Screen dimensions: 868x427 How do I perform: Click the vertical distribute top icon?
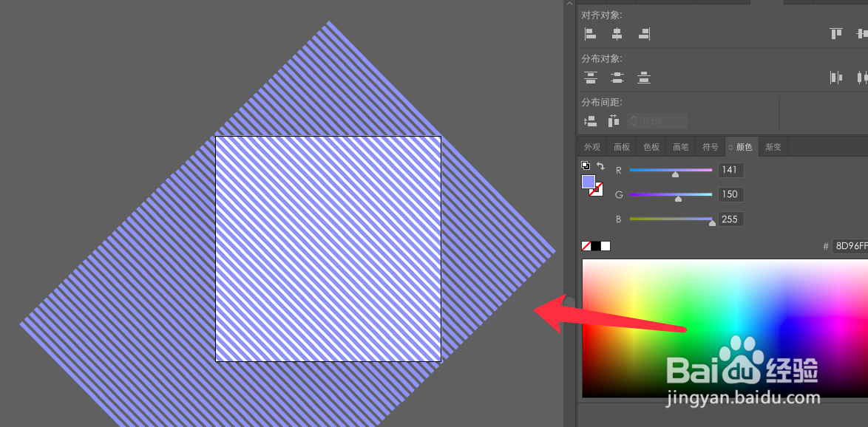click(x=591, y=78)
